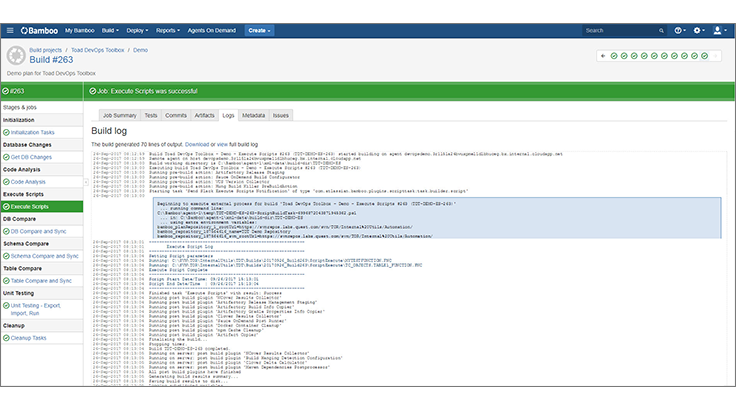The width and height of the screenshot is (736, 411).
Task: Open Toad DevOps Toolbox breadcrumb link
Action: coord(98,50)
